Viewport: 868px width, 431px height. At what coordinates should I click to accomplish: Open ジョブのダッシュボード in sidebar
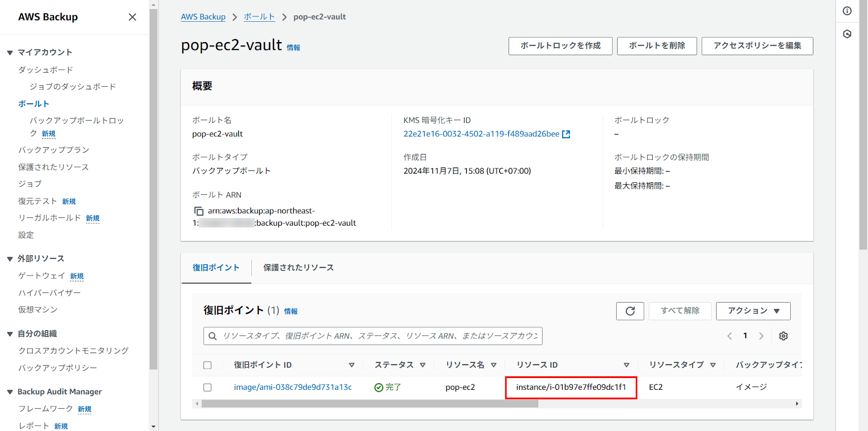[73, 87]
